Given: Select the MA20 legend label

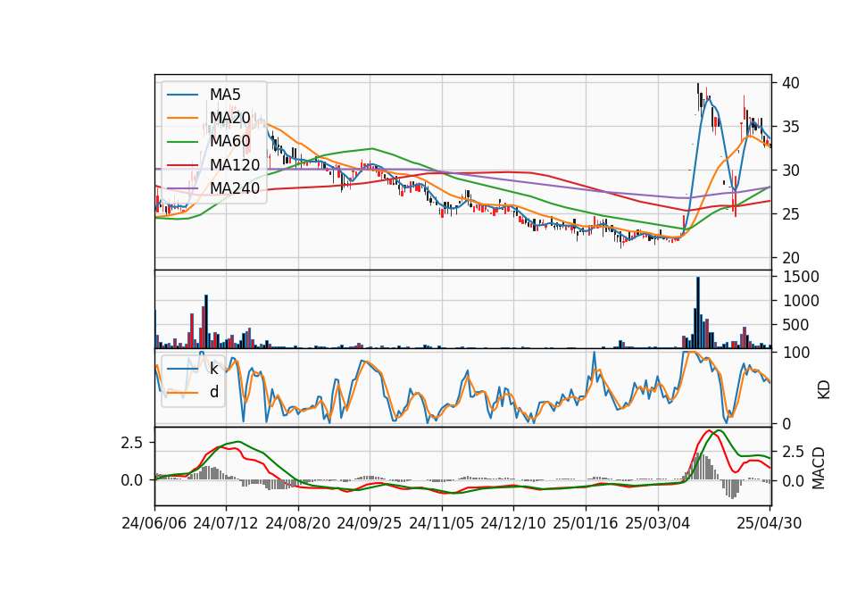Looking at the screenshot, I should 230,118.
